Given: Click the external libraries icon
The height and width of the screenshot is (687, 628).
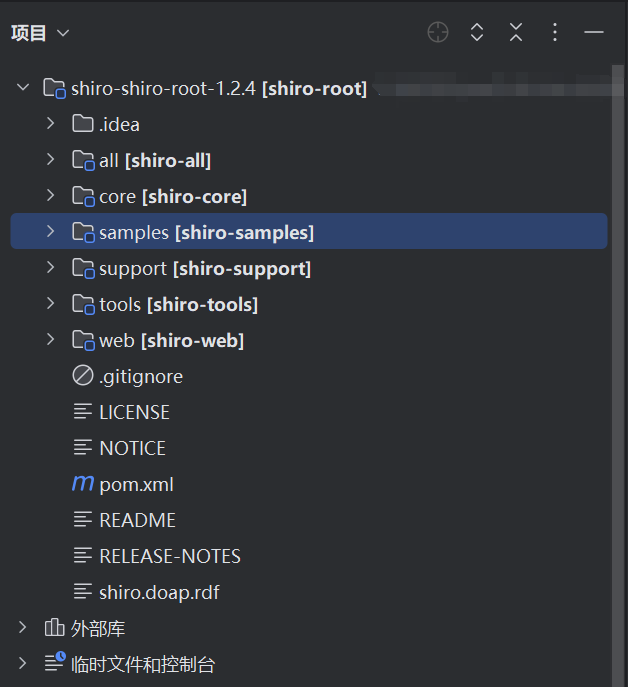Looking at the screenshot, I should pos(54,628).
